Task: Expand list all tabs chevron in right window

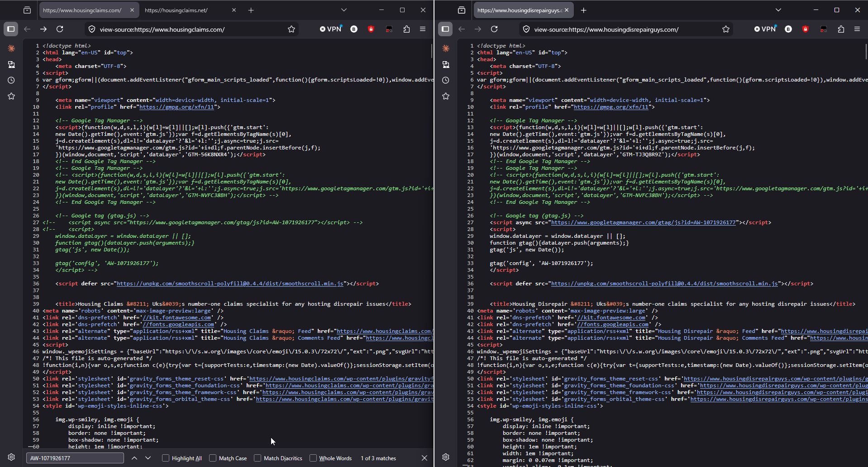Action: 778,10
